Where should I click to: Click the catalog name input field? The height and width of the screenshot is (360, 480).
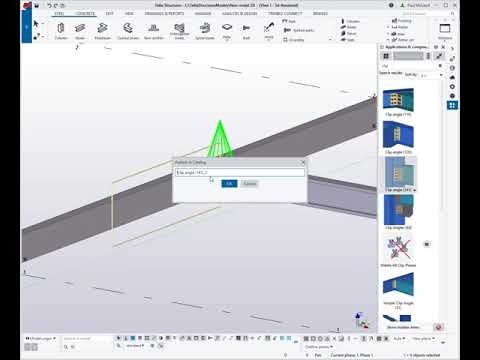240,173
